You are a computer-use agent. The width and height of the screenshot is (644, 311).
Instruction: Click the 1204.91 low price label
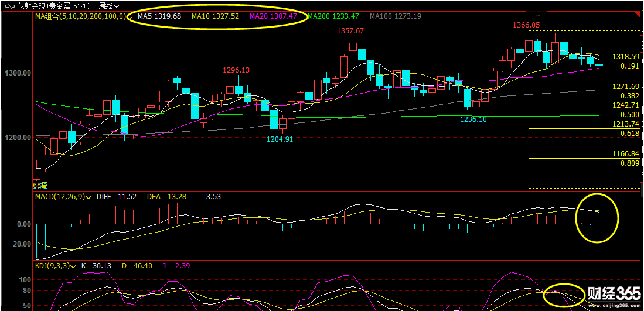[280, 139]
